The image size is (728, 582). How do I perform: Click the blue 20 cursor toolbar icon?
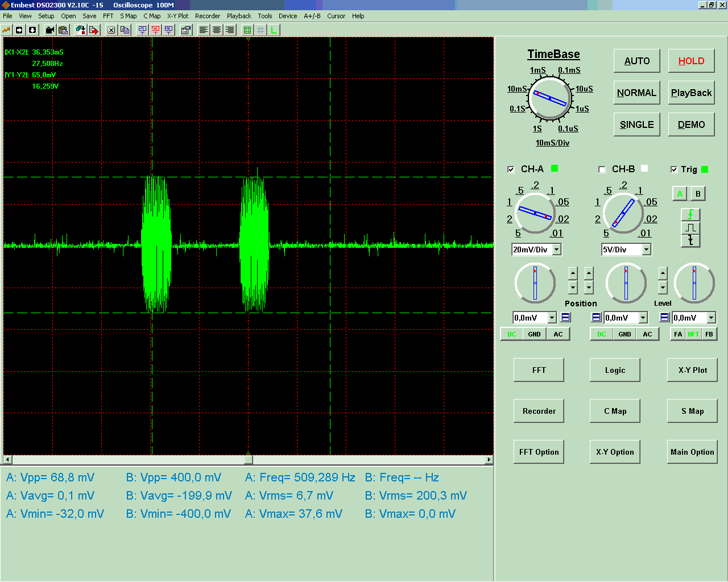point(142,30)
